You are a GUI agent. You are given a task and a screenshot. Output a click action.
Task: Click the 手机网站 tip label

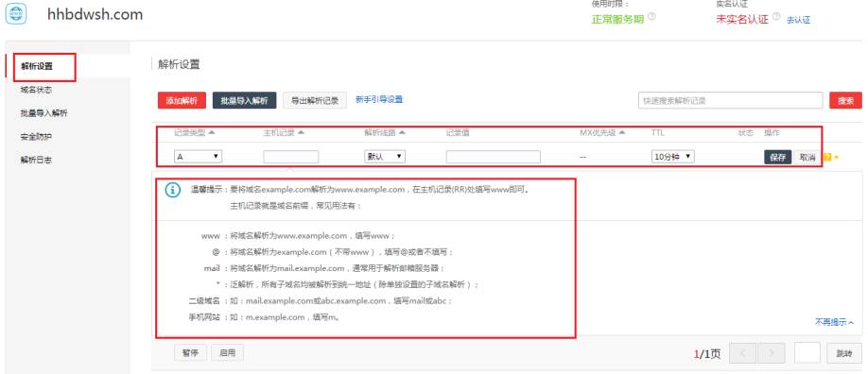coord(204,317)
